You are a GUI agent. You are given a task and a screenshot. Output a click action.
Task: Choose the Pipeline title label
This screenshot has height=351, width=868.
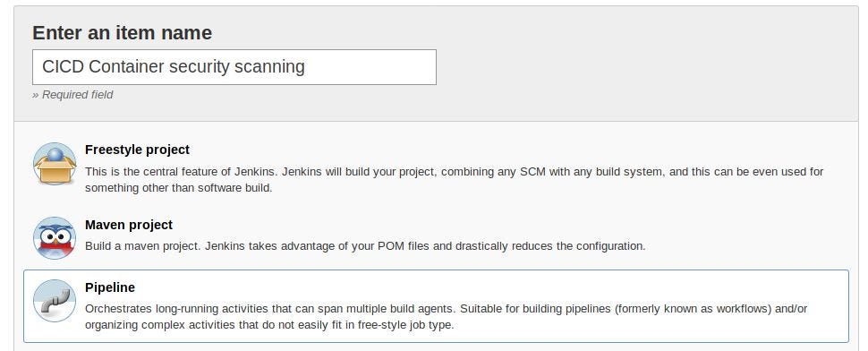(110, 287)
